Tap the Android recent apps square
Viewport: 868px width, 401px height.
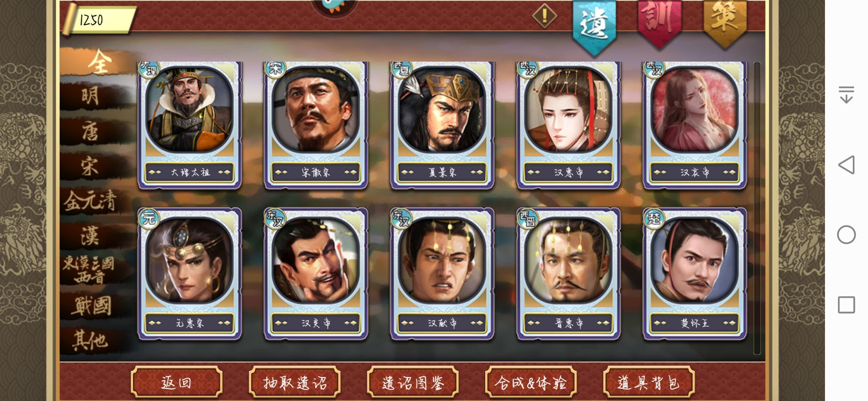846,305
